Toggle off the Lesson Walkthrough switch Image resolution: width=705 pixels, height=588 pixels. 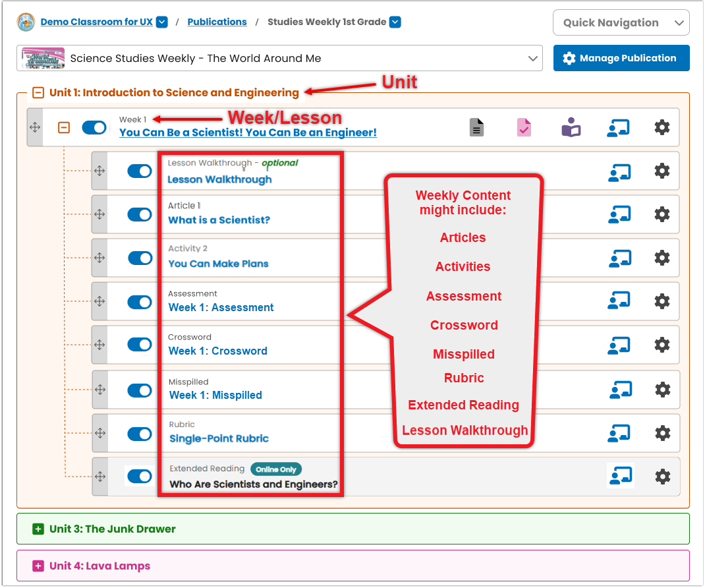tap(140, 171)
